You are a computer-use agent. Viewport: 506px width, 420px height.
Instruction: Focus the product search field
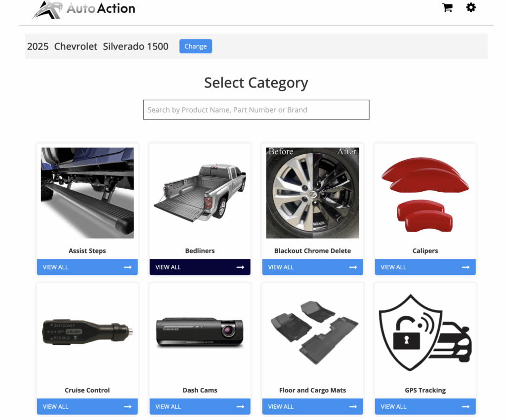pyautogui.click(x=256, y=110)
